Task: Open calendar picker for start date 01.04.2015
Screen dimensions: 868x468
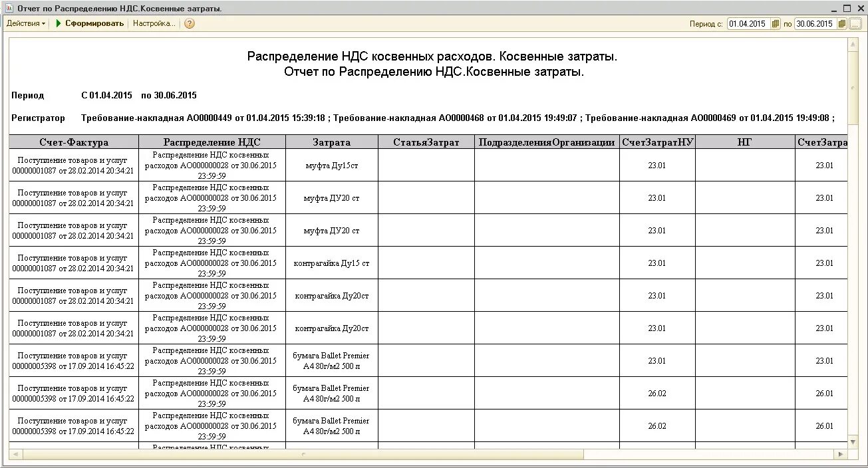Action: tap(774, 23)
